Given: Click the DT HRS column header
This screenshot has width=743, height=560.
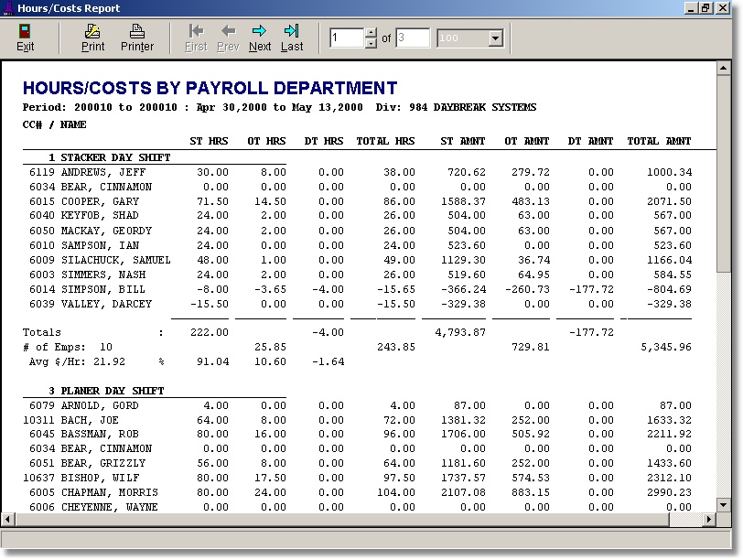Looking at the screenshot, I should (x=324, y=141).
